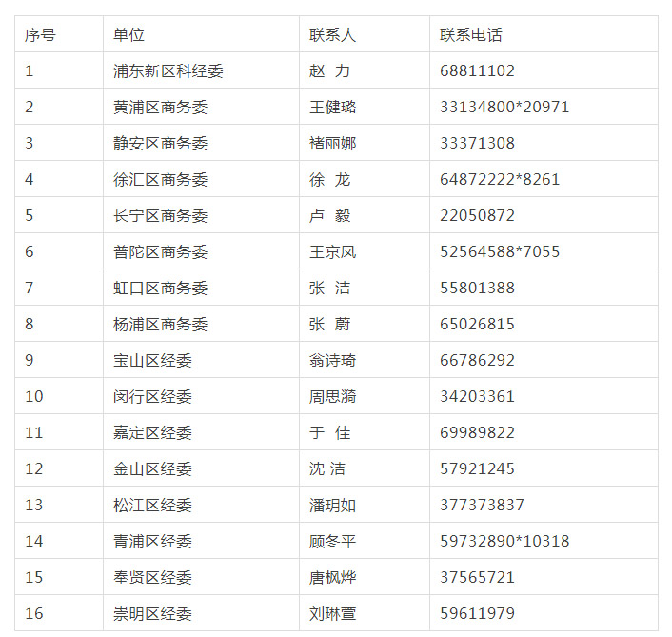The height and width of the screenshot is (637, 672).
Task: Click phone number 68811102
Action: [477, 70]
